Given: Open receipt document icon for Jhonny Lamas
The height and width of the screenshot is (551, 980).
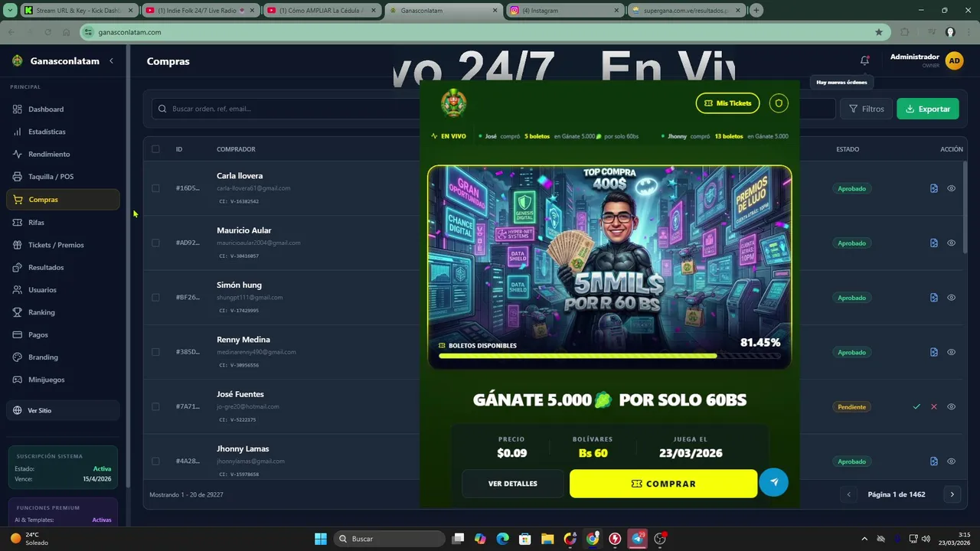Looking at the screenshot, I should pos(934,461).
